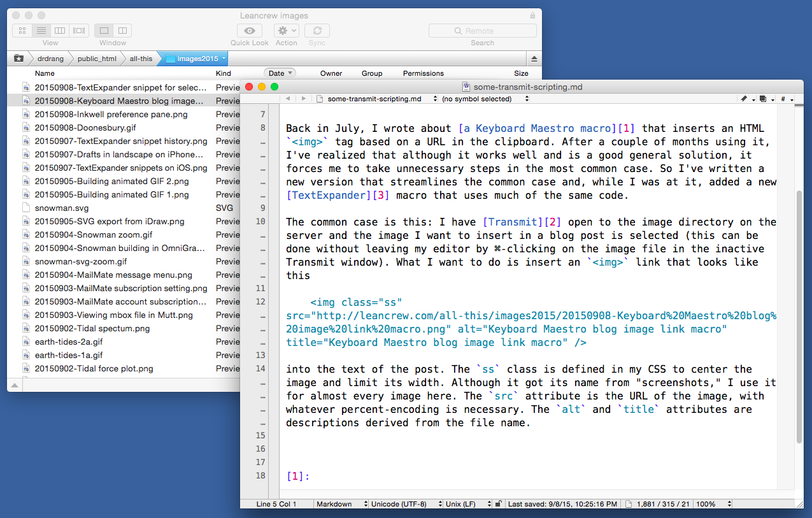Sort files by the Date column
812x518 pixels.
[280, 73]
